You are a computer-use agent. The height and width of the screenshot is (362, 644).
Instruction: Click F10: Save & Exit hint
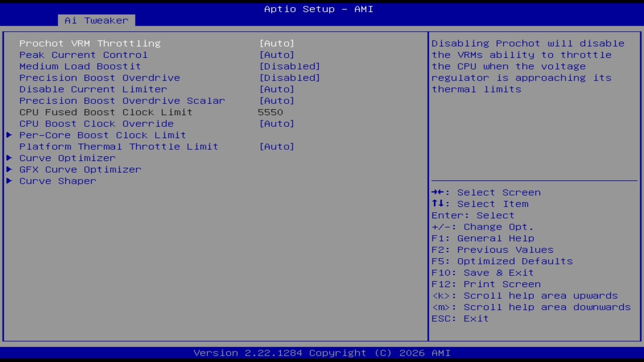(482, 273)
